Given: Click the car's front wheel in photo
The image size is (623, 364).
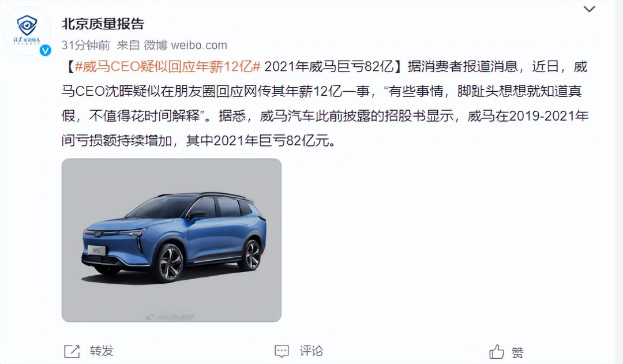Looking at the screenshot, I should tap(169, 262).
